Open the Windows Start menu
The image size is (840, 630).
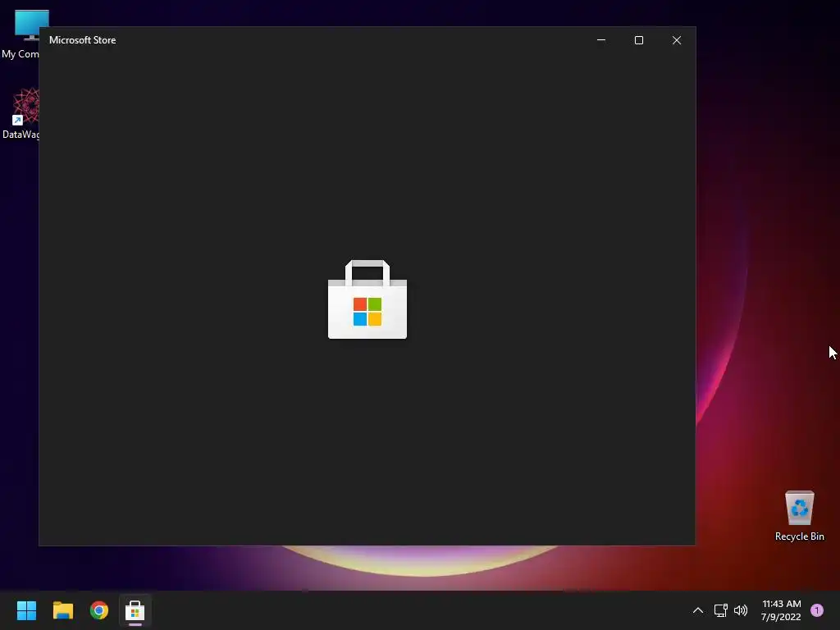pyautogui.click(x=26, y=610)
